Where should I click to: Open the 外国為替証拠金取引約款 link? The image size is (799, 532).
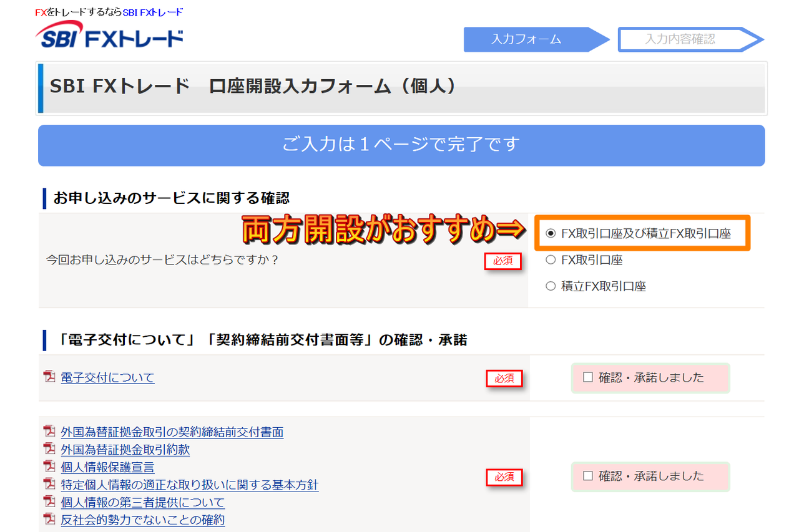coord(125,449)
